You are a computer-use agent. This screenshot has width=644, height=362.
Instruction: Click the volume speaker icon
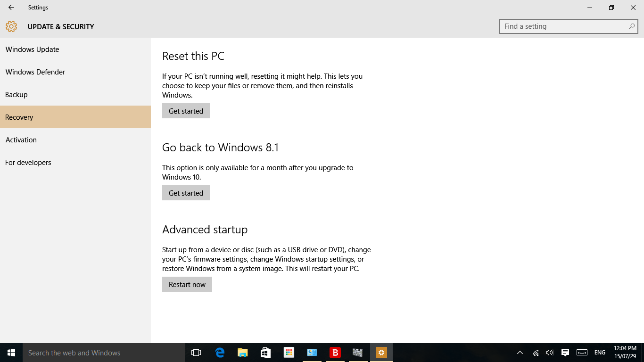click(550, 353)
